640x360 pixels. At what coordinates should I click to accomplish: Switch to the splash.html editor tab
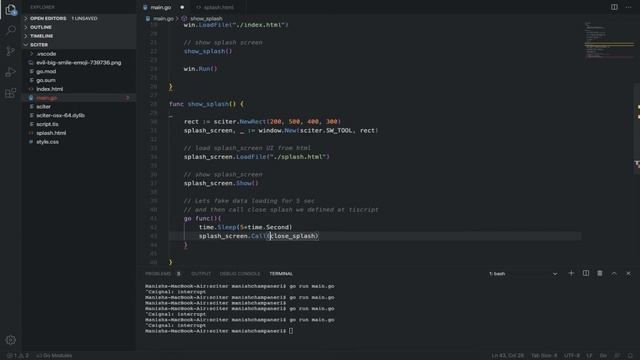pyautogui.click(x=218, y=7)
